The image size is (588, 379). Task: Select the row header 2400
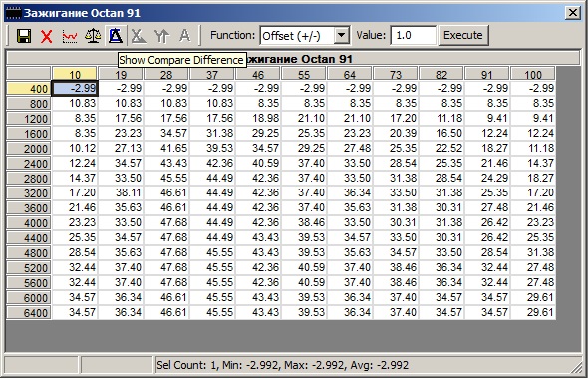click(29, 164)
